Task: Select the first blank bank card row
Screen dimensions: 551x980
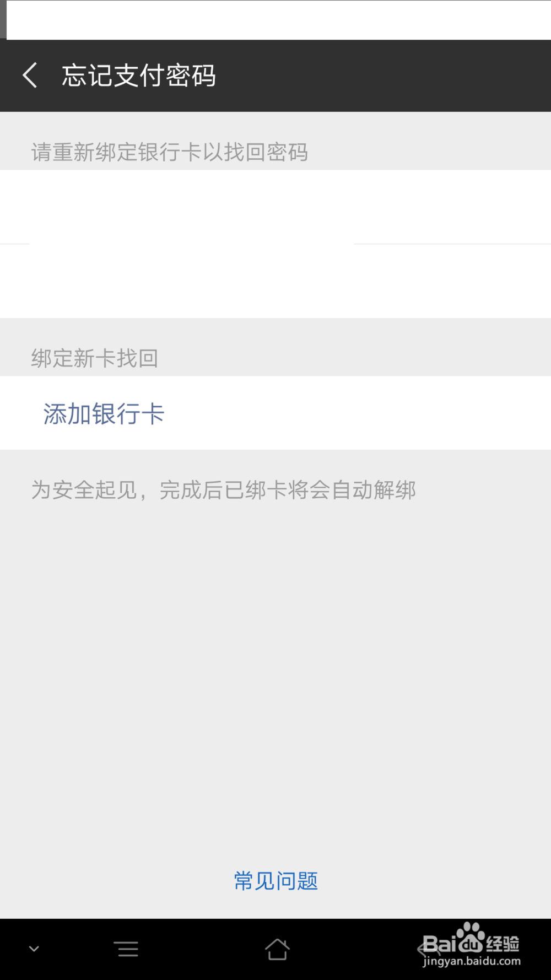Action: (x=275, y=207)
